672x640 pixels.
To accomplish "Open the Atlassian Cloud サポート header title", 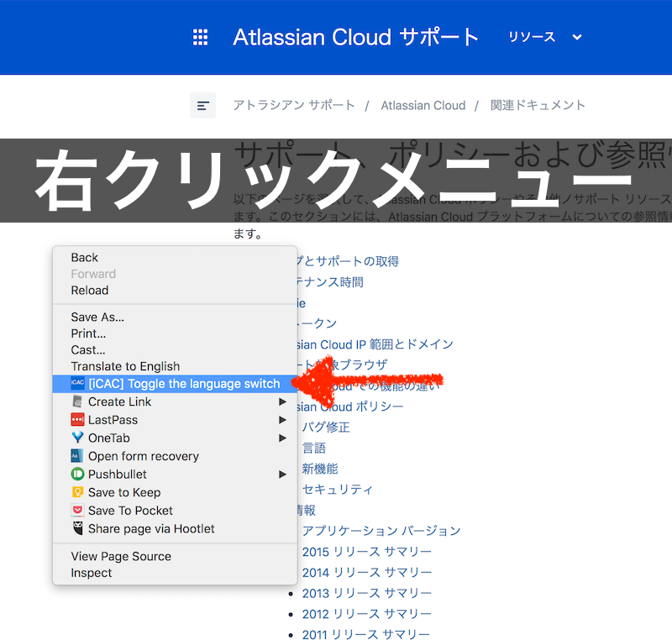I will click(355, 37).
